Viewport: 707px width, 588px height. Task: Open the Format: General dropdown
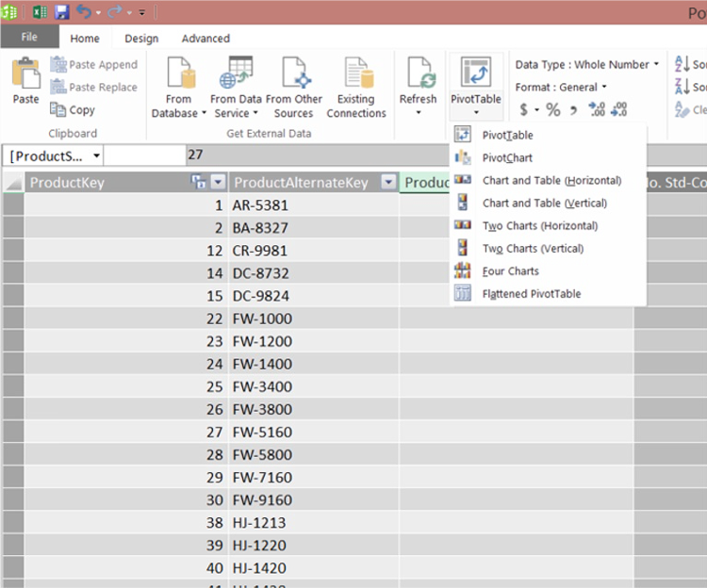pyautogui.click(x=603, y=87)
